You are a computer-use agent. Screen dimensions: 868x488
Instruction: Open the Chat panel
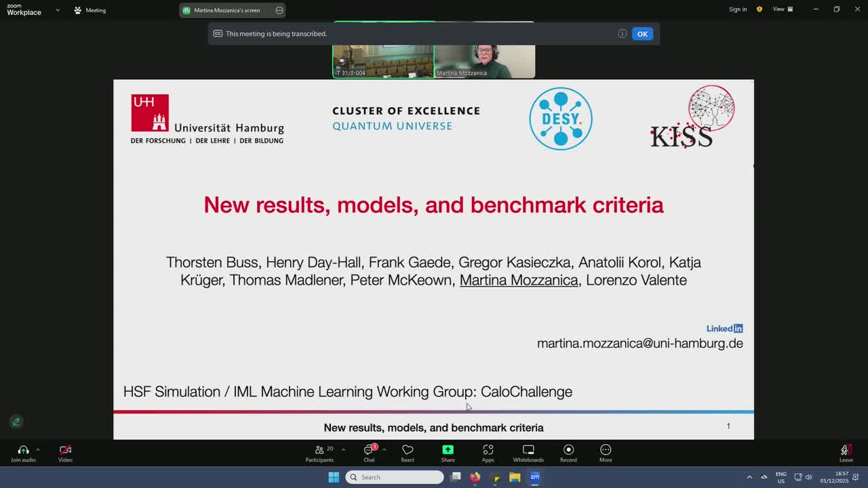tap(369, 450)
